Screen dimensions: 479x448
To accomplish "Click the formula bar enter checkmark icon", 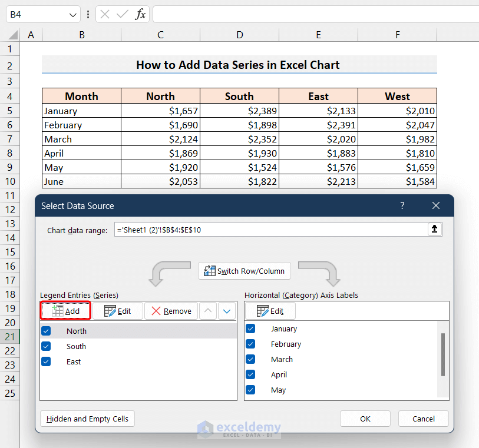I will pyautogui.click(x=123, y=14).
